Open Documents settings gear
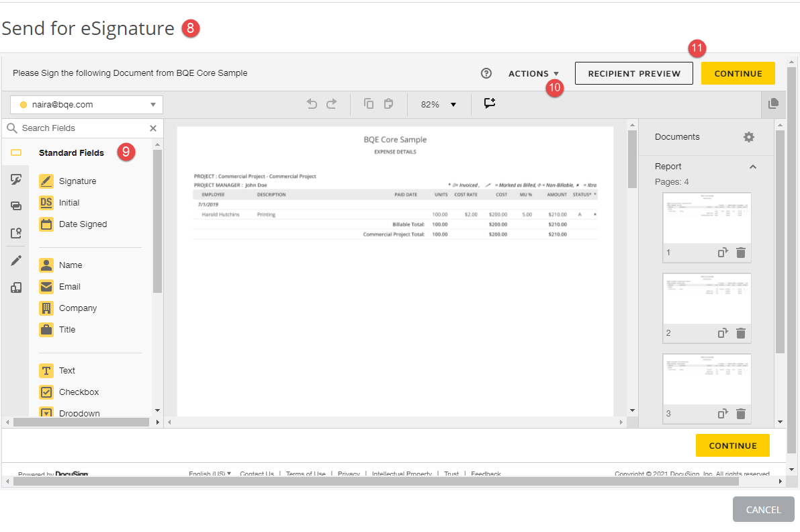800x532 pixels. pos(748,137)
